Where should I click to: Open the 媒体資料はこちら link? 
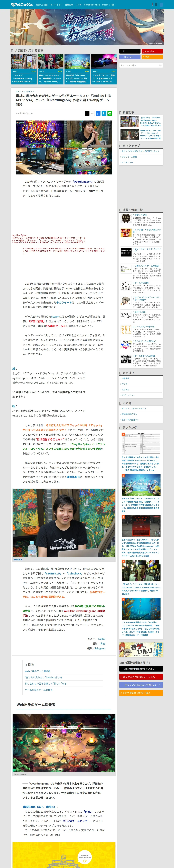tap(129, 414)
